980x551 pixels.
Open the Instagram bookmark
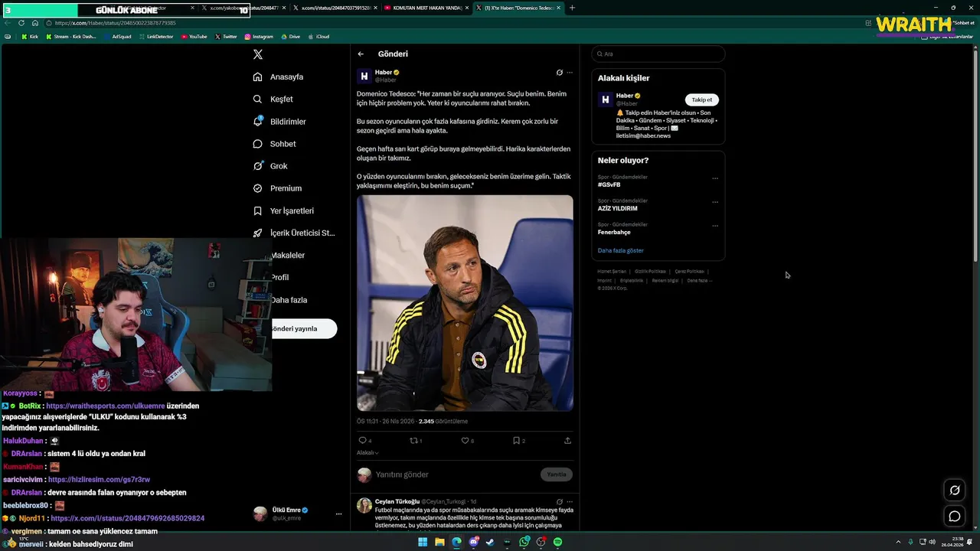point(259,37)
